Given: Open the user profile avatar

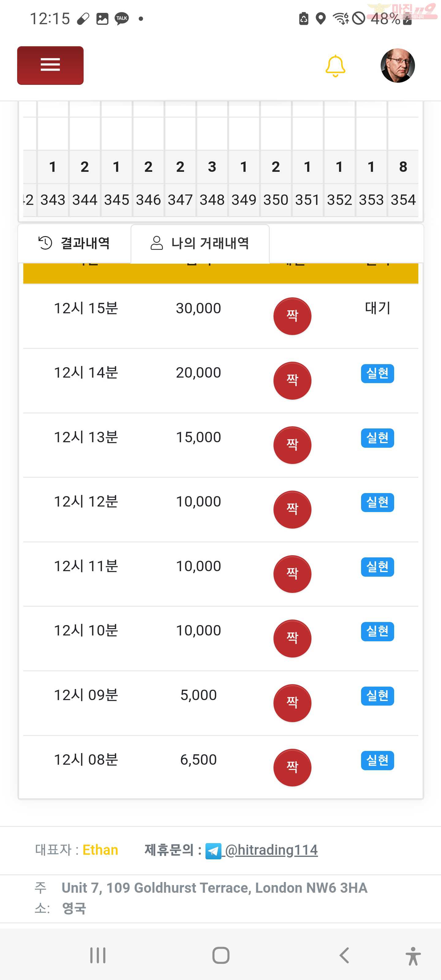Looking at the screenshot, I should [398, 66].
